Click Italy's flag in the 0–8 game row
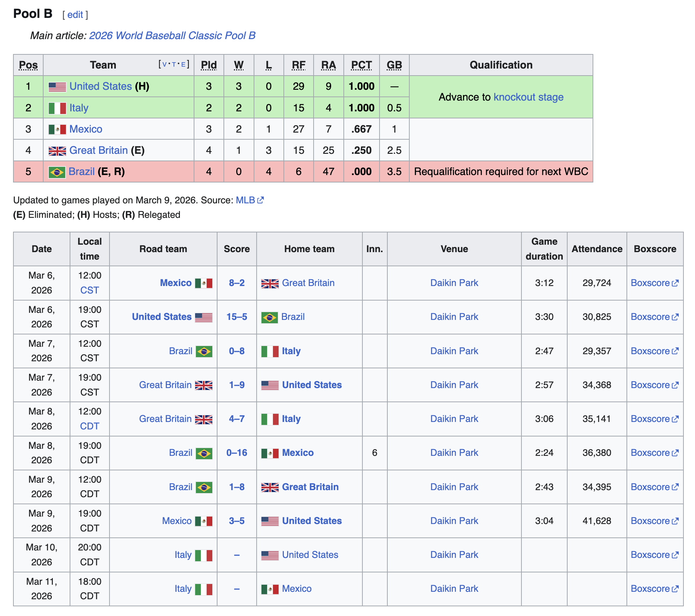 (x=270, y=352)
